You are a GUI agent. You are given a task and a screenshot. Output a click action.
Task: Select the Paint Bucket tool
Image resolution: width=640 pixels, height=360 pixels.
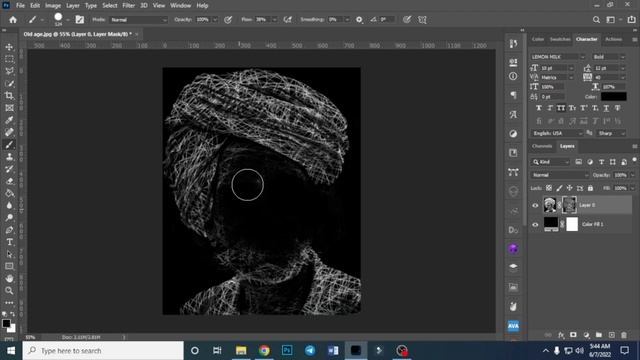click(9, 193)
